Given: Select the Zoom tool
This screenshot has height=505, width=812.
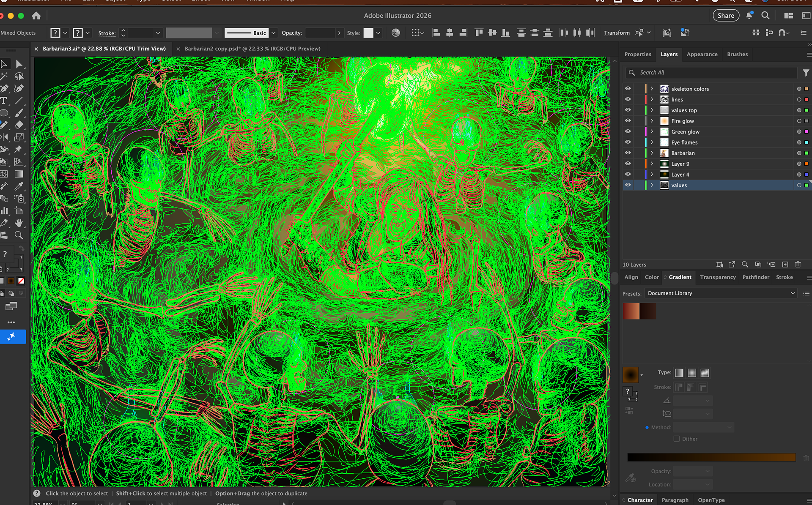Looking at the screenshot, I should pos(19,235).
